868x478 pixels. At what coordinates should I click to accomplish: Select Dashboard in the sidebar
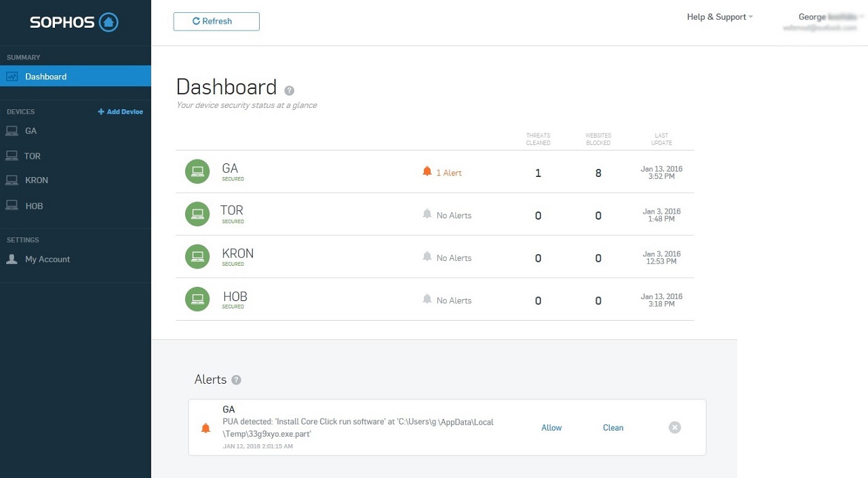point(75,76)
